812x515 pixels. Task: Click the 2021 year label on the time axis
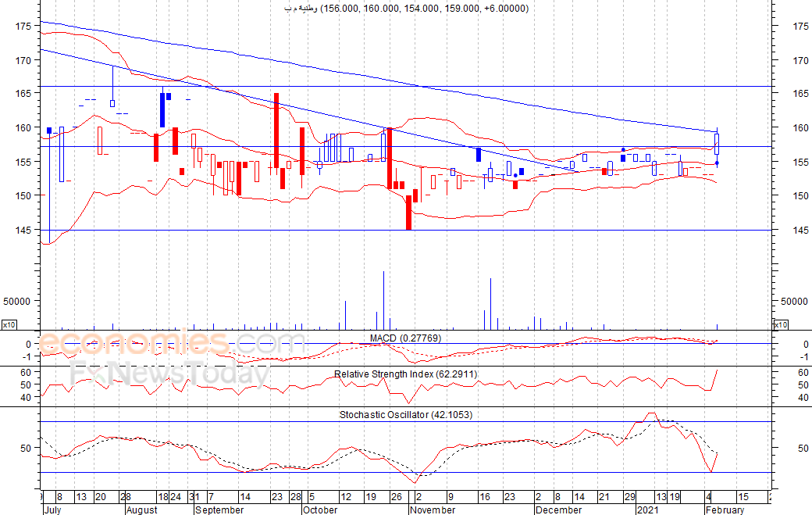point(648,510)
